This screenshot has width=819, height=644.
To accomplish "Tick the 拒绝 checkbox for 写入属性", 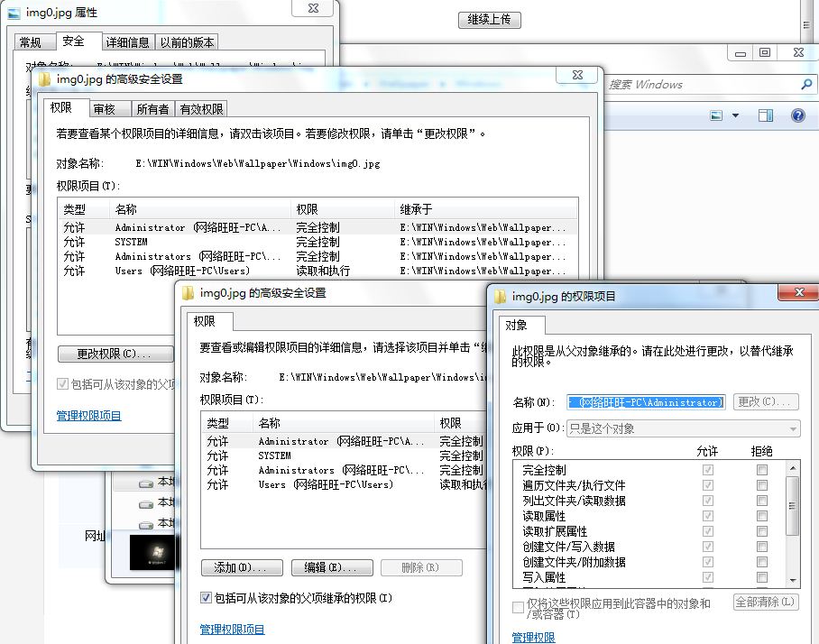I will tap(762, 577).
